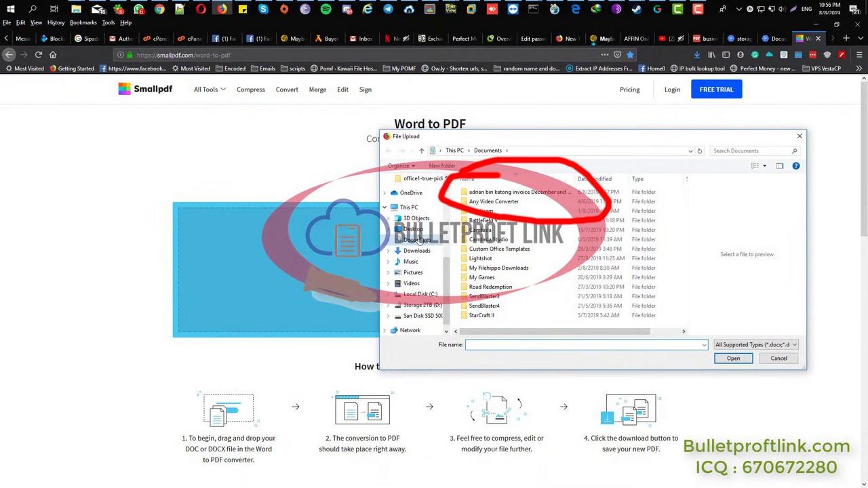The height and width of the screenshot is (488, 868).
Task: Select the My Filehippo Downloads folder
Action: (498, 268)
